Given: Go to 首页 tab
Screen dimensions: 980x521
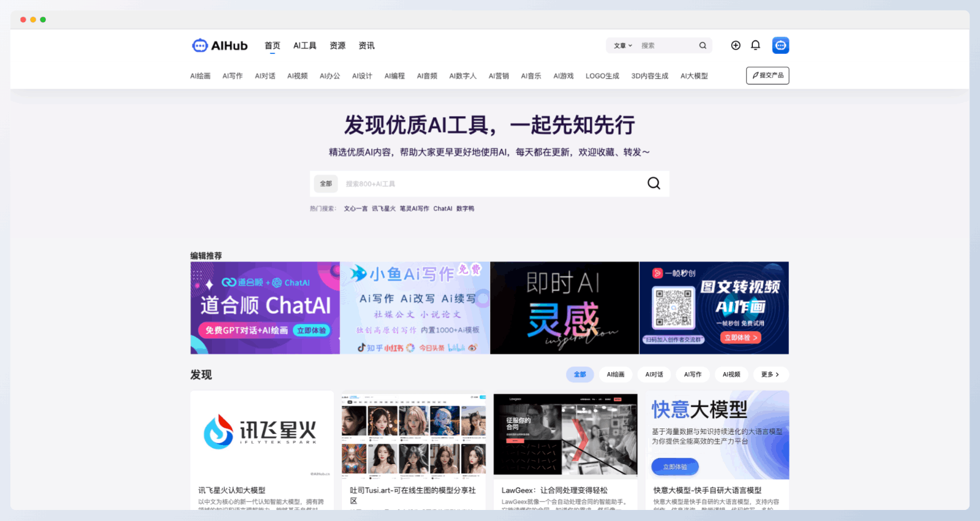Looking at the screenshot, I should pos(272,45).
